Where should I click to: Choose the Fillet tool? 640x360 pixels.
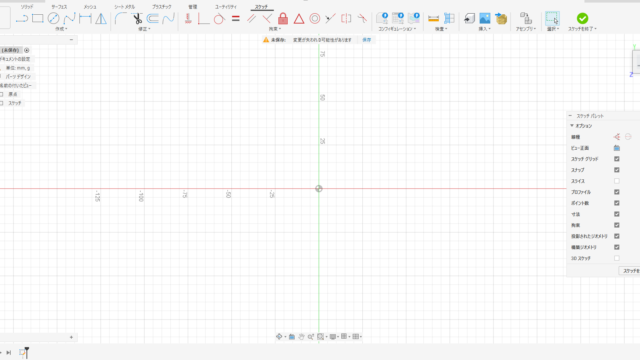point(120,18)
